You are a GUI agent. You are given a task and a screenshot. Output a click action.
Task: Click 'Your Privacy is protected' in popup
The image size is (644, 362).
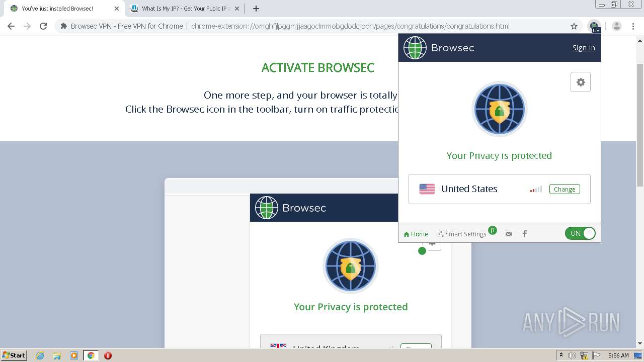(499, 155)
